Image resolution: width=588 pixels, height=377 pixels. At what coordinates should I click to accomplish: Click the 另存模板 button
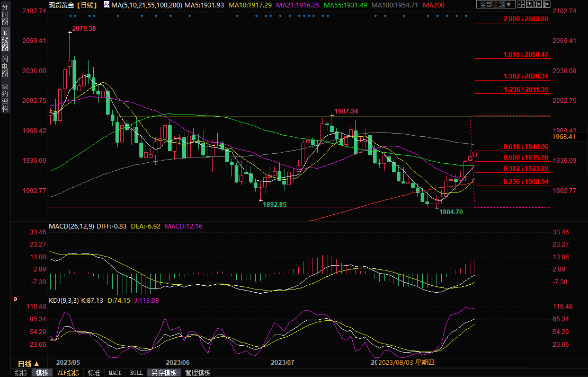(x=164, y=373)
